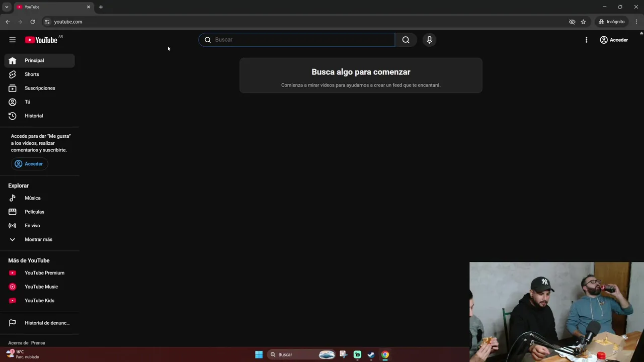The image size is (644, 362).
Task: Click the magnifier search submit button
Action: (x=406, y=40)
